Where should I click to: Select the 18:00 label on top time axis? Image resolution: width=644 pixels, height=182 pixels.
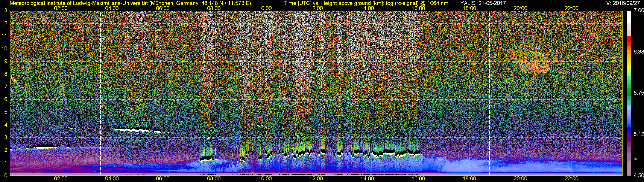[x=469, y=8]
